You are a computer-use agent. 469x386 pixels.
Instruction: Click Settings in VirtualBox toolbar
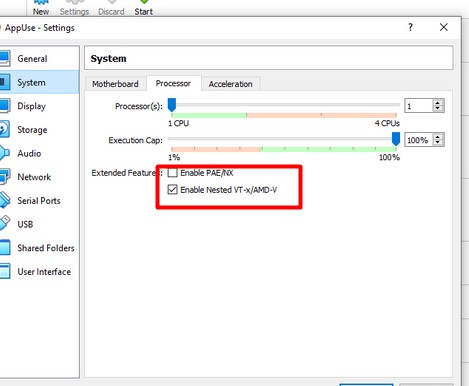coord(74,8)
